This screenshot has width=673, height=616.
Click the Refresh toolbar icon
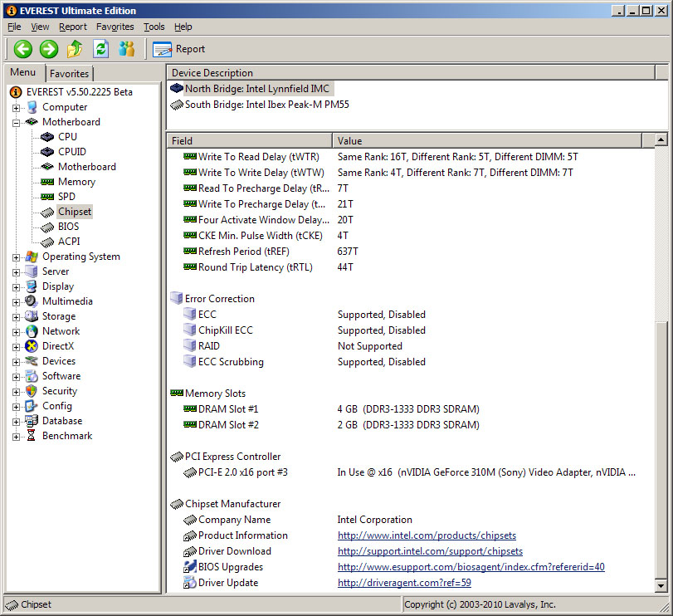(x=101, y=49)
